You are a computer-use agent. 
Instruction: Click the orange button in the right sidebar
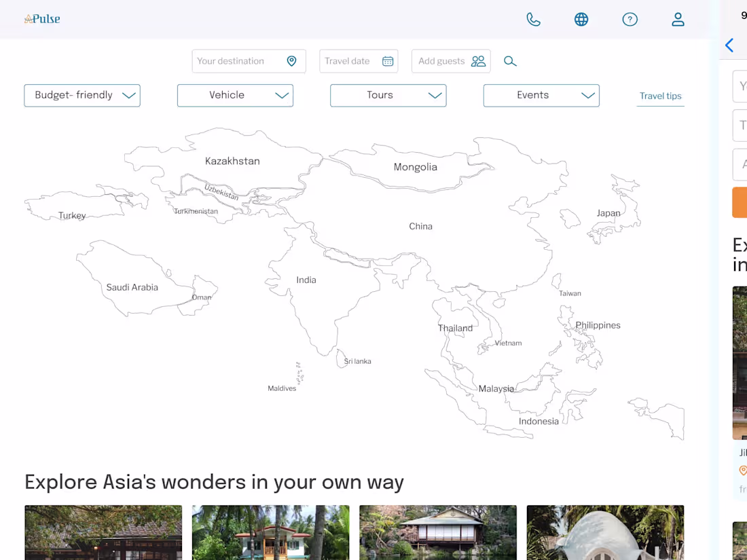pos(740,202)
